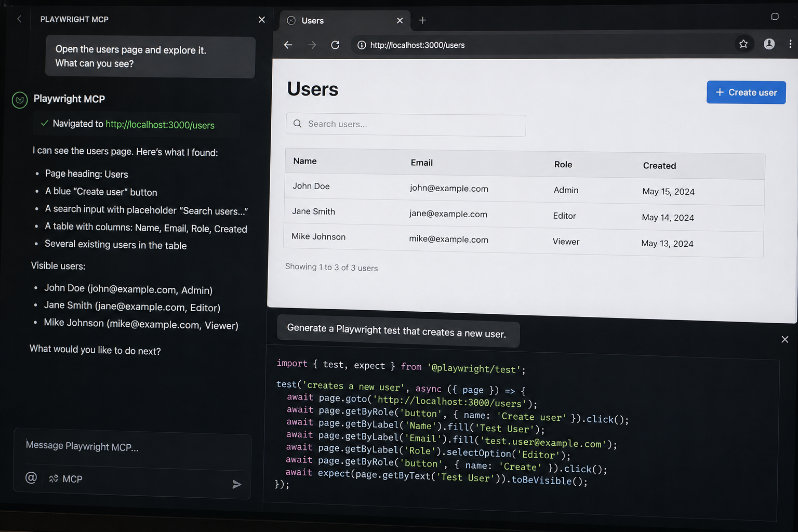
Task: View site information icon in address bar
Action: coord(362,45)
